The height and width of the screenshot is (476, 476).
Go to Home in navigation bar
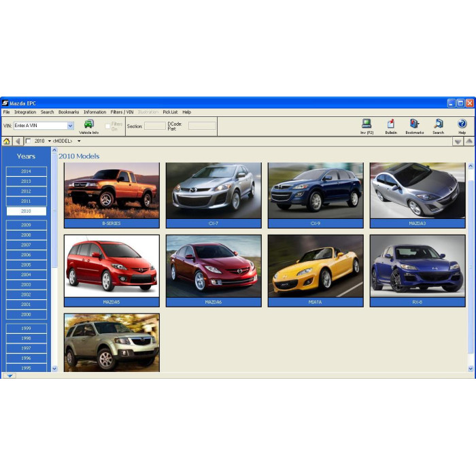(6, 141)
